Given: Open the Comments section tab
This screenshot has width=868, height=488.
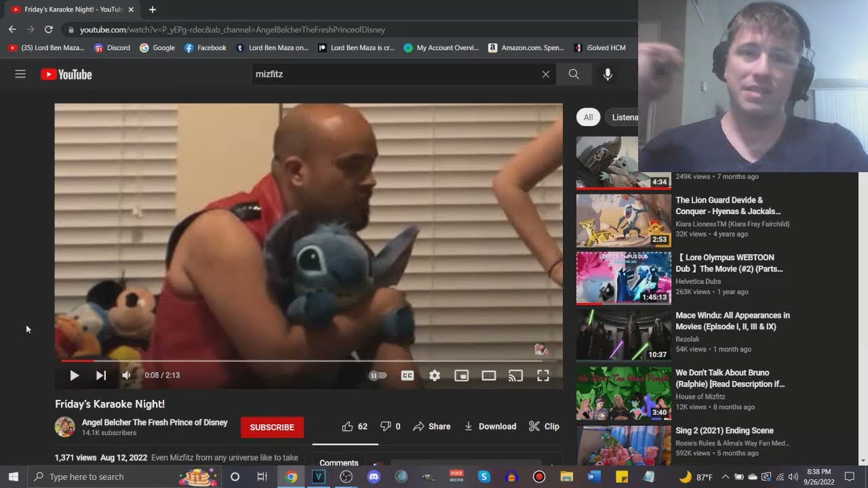Looking at the screenshot, I should [x=338, y=463].
